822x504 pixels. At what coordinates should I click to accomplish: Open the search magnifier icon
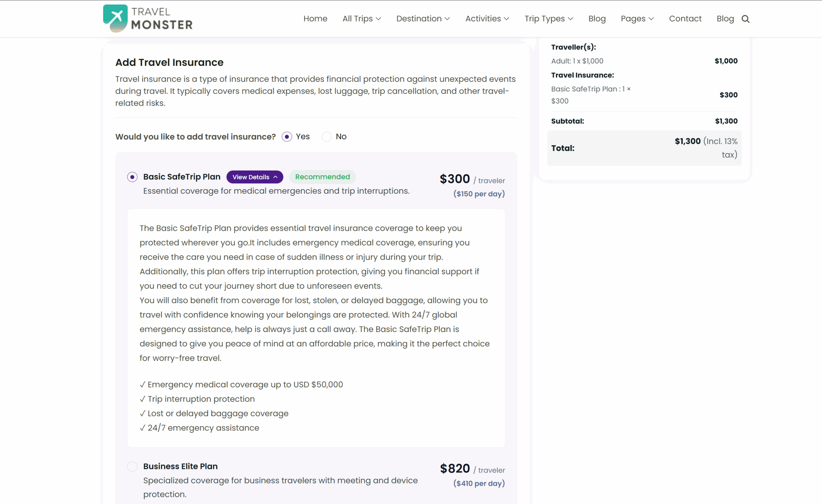[x=745, y=19]
